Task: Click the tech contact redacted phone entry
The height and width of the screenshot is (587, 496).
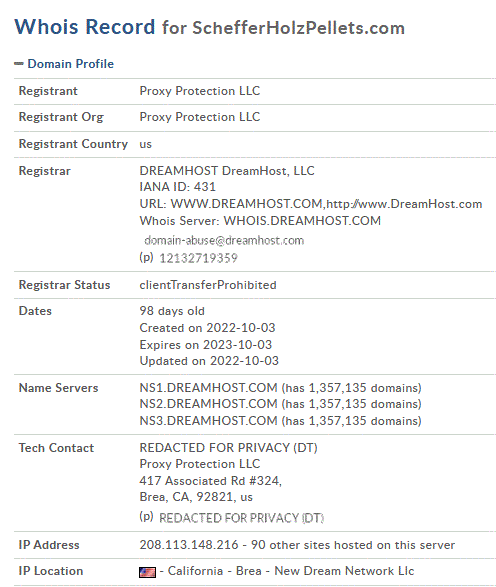Action: click(241, 518)
